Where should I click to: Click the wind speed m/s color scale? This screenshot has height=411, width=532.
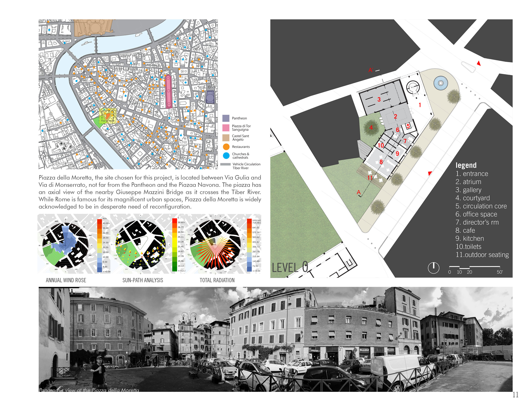[99, 245]
